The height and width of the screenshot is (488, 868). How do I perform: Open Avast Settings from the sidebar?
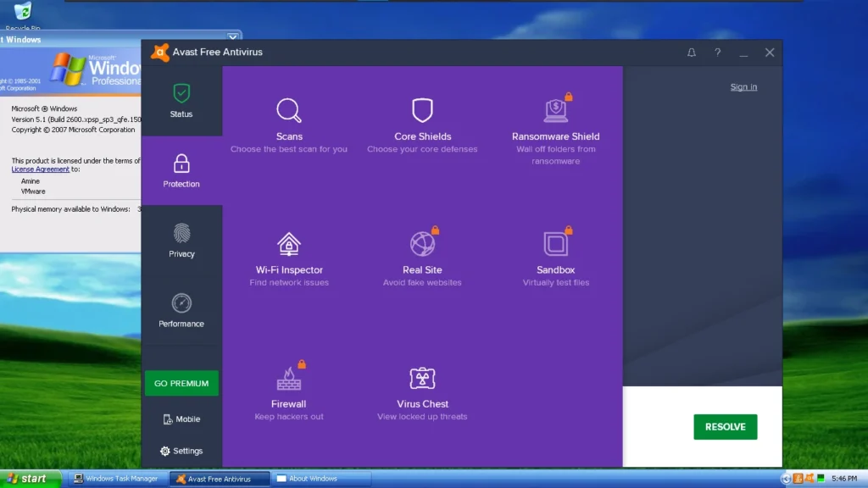click(x=181, y=451)
